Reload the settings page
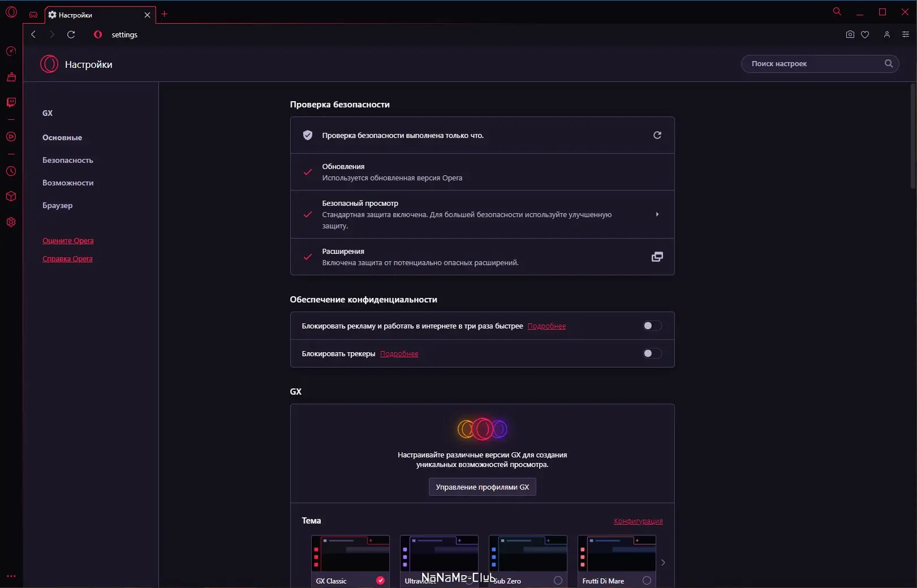917x588 pixels. [71, 34]
